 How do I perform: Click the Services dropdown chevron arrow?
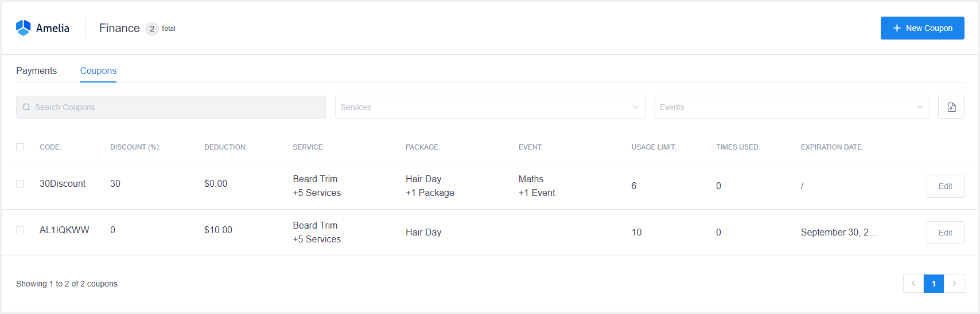[x=635, y=107]
